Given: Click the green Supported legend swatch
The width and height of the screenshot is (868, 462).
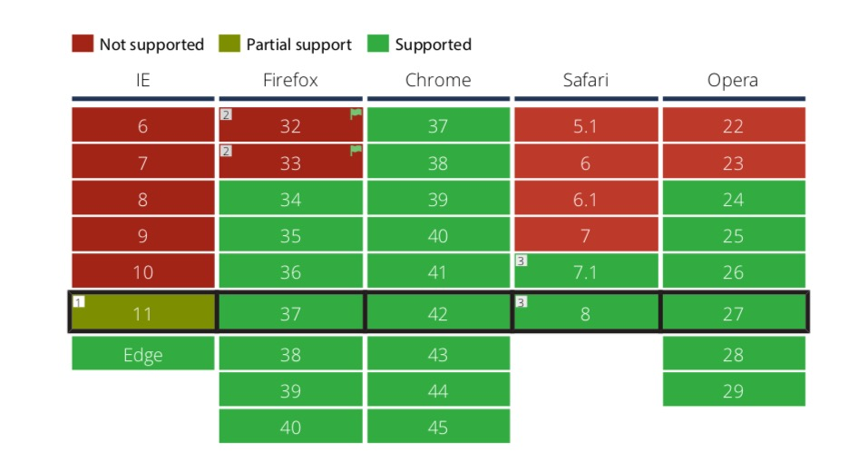Looking at the screenshot, I should 378,44.
